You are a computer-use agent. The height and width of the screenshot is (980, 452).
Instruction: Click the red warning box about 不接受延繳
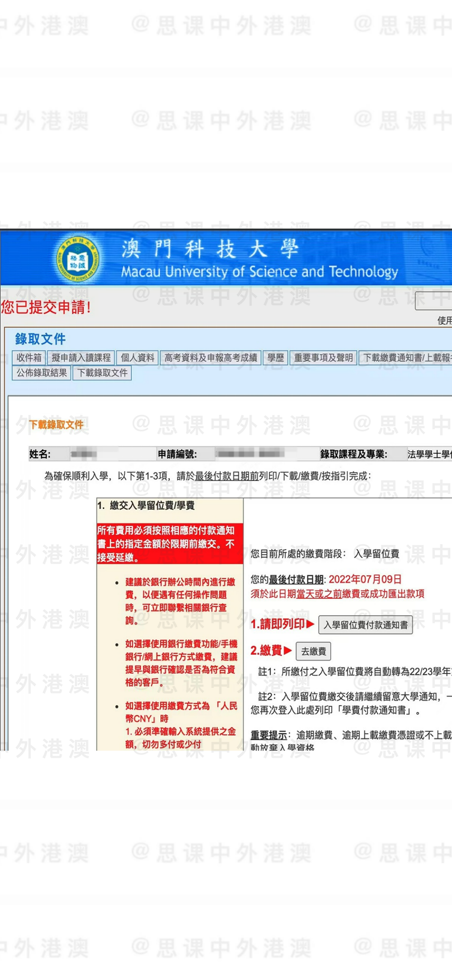pyautogui.click(x=170, y=544)
